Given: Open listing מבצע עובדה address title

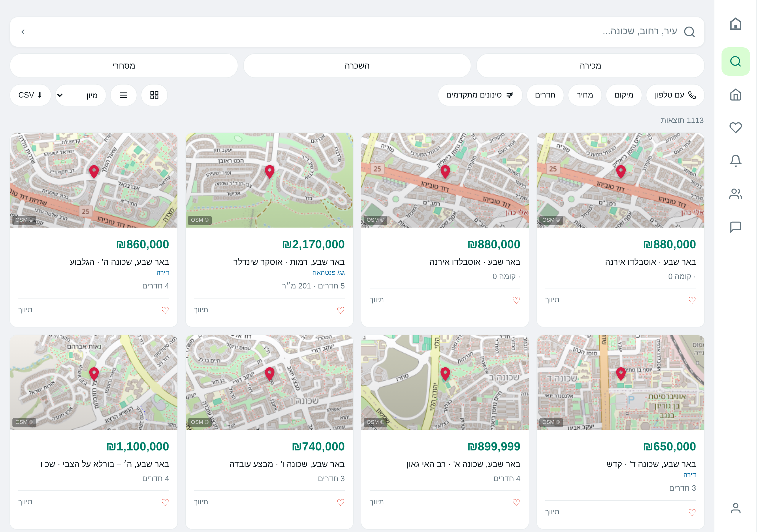Looking at the screenshot, I should [x=287, y=464].
